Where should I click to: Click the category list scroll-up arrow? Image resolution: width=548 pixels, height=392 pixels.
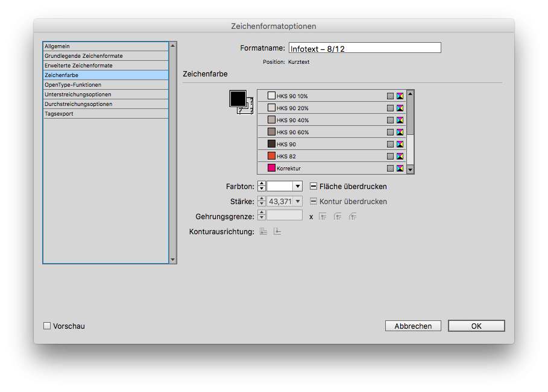coord(172,46)
